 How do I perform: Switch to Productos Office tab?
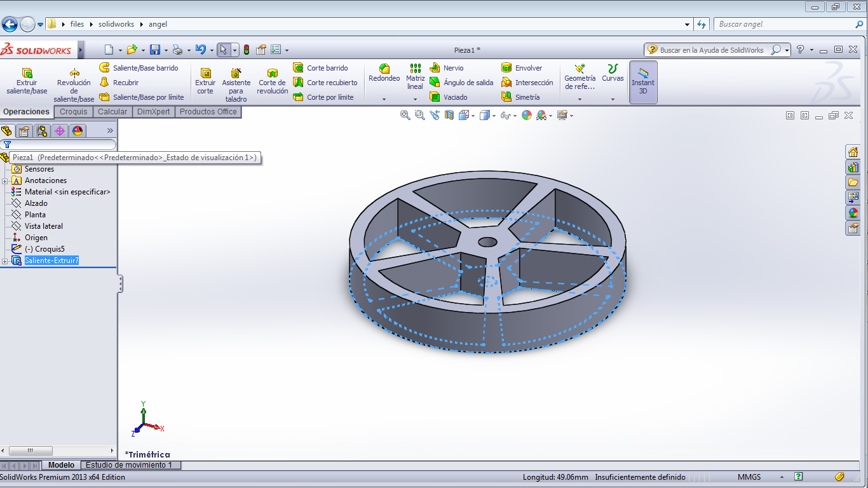point(208,112)
